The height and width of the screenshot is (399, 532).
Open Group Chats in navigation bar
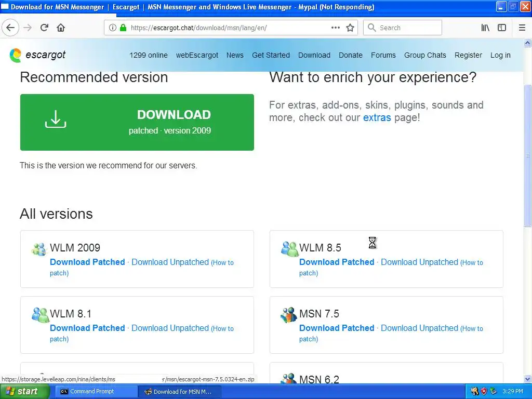(425, 55)
